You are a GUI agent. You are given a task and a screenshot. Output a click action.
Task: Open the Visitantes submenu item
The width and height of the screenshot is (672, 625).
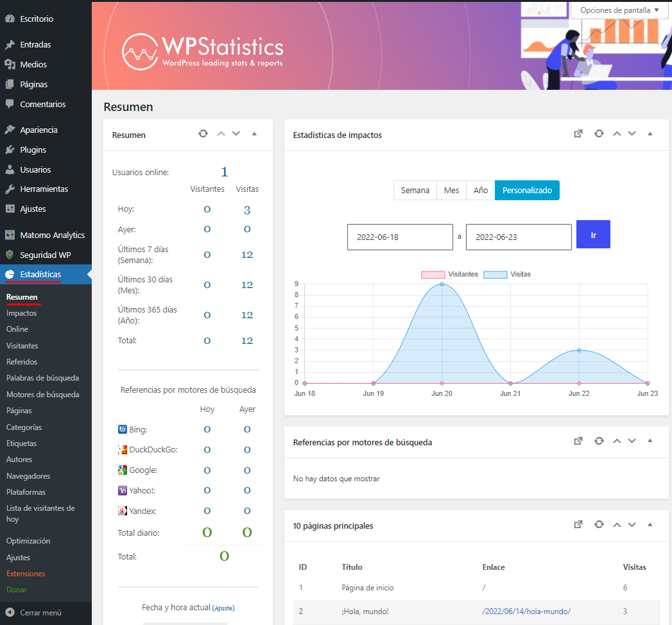pos(22,346)
